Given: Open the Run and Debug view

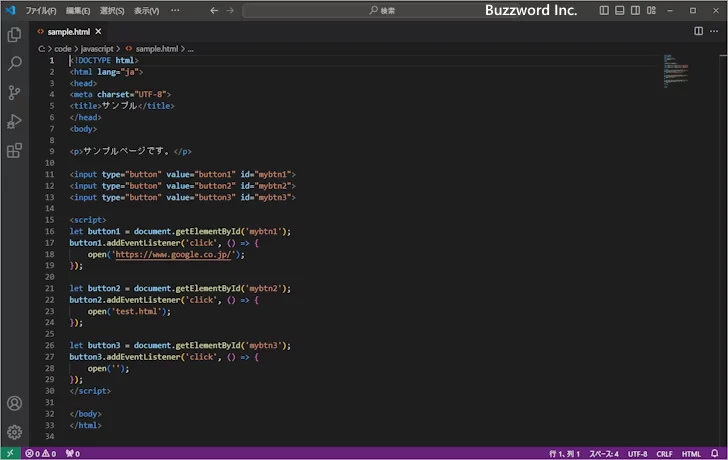Looking at the screenshot, I should point(14,121).
